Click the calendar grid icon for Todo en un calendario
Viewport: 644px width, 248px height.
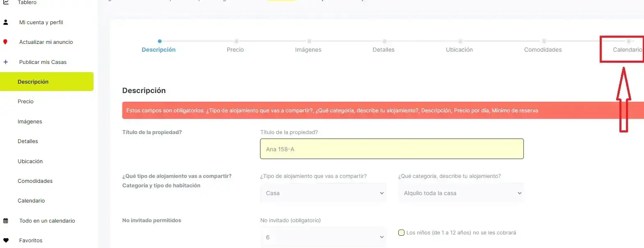coord(6,221)
